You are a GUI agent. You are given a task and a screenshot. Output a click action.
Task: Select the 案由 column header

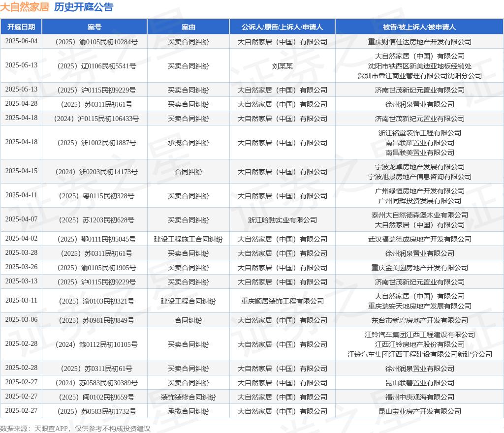pos(189,27)
